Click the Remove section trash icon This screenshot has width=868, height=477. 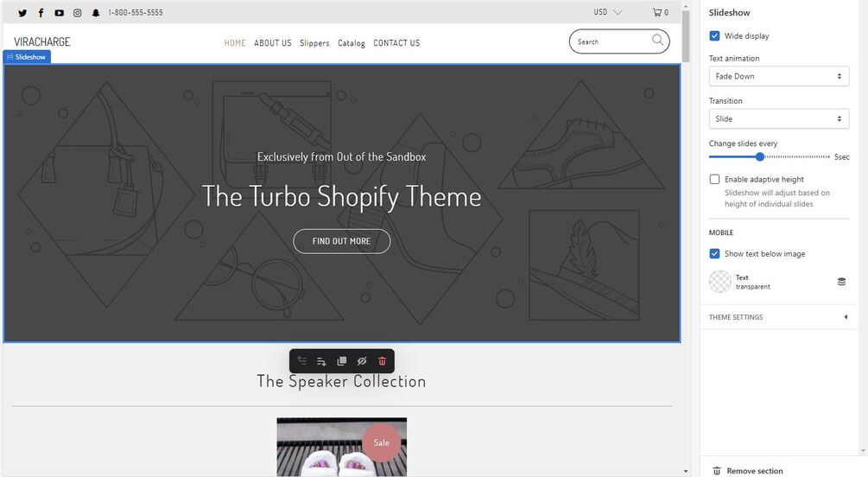click(717, 470)
